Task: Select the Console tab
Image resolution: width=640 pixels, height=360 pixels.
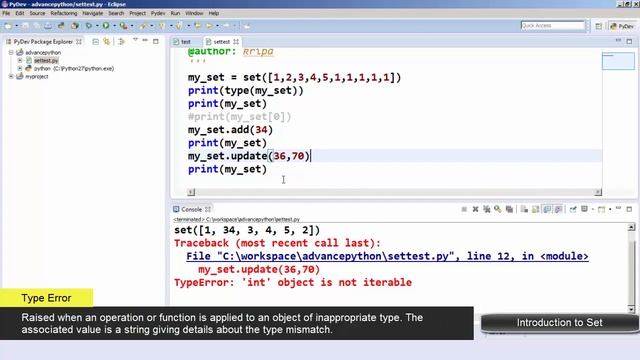Action: (x=191, y=209)
